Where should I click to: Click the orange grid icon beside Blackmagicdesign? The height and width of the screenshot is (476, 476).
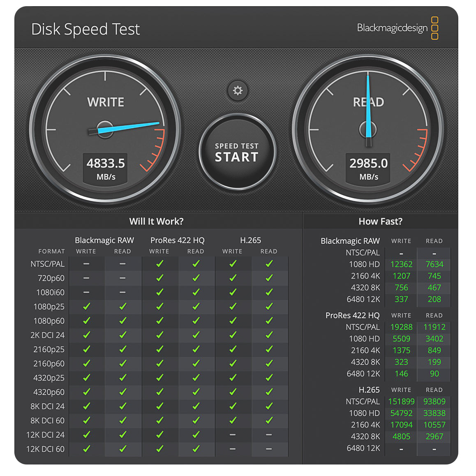pyautogui.click(x=435, y=29)
